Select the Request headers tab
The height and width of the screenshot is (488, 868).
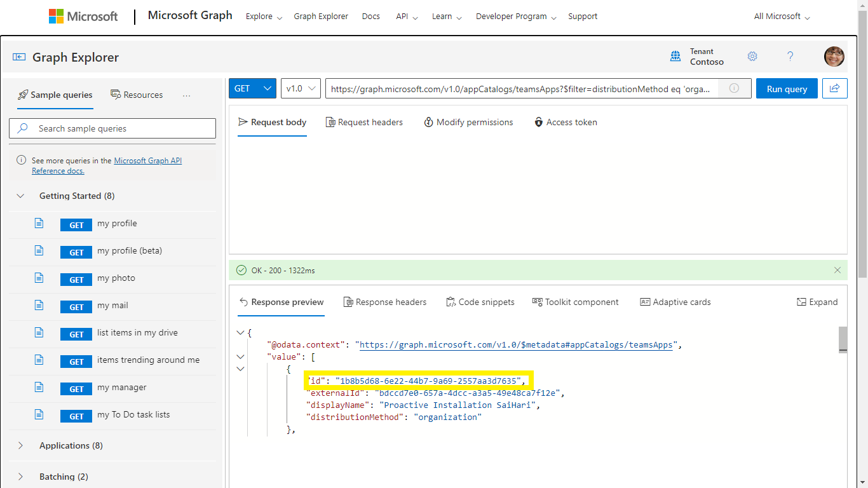[x=364, y=122]
